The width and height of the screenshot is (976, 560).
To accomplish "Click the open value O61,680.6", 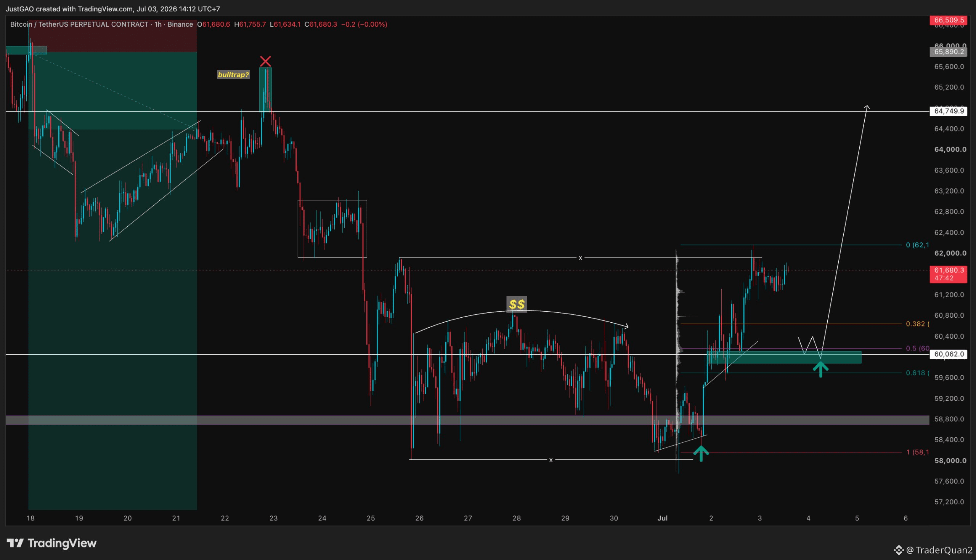I will coord(213,24).
